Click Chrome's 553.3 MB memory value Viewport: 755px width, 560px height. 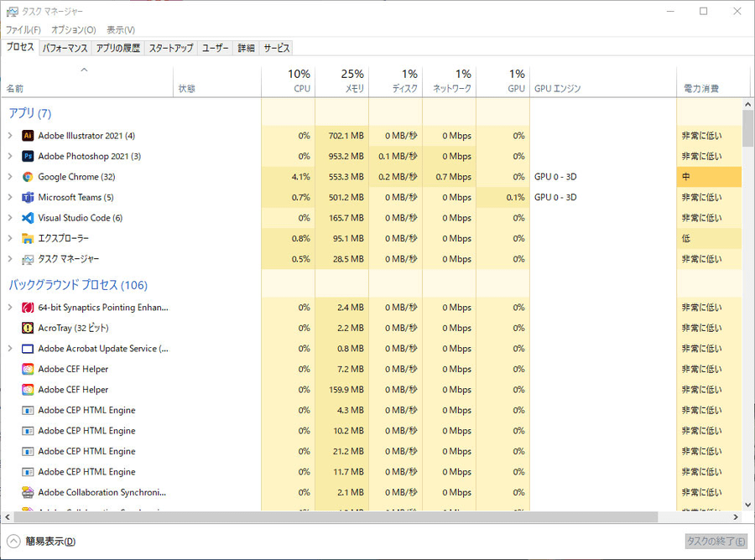point(346,177)
